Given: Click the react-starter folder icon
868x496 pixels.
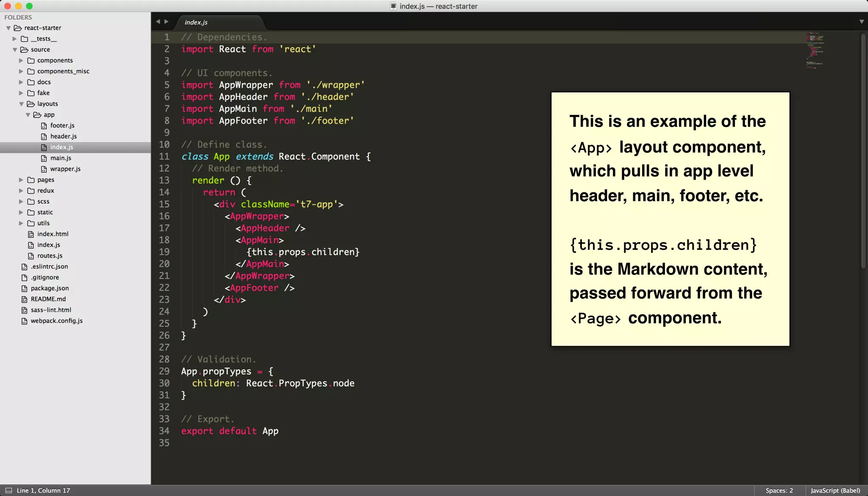Looking at the screenshot, I should click(18, 28).
